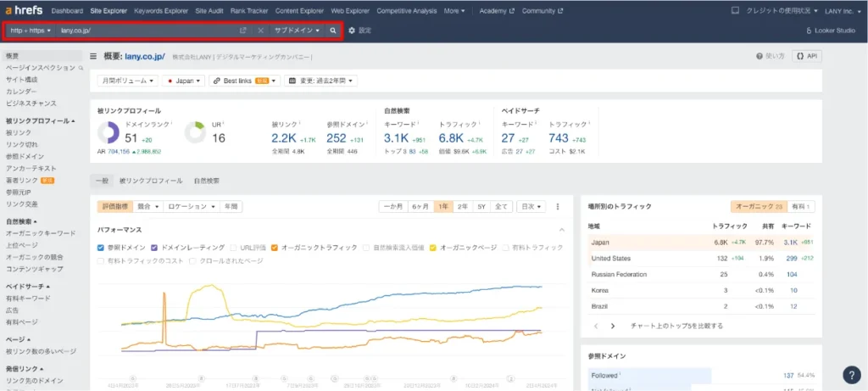Open LANY Inc. account menu
This screenshot has width=868, height=391.
843,10
